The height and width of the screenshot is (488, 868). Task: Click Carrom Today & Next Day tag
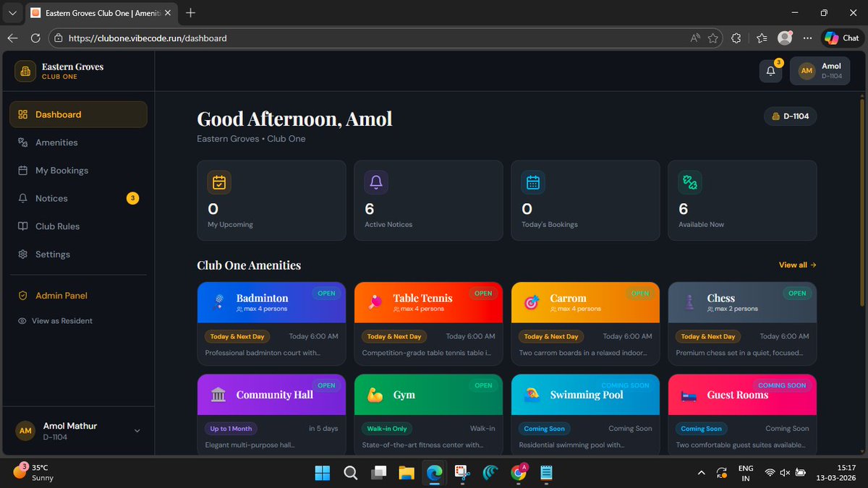(x=551, y=336)
